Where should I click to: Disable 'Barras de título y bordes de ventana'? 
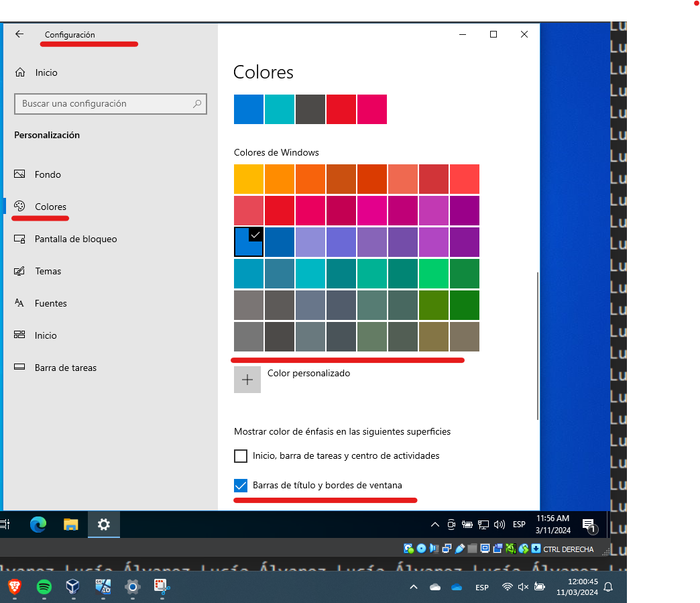click(x=241, y=485)
